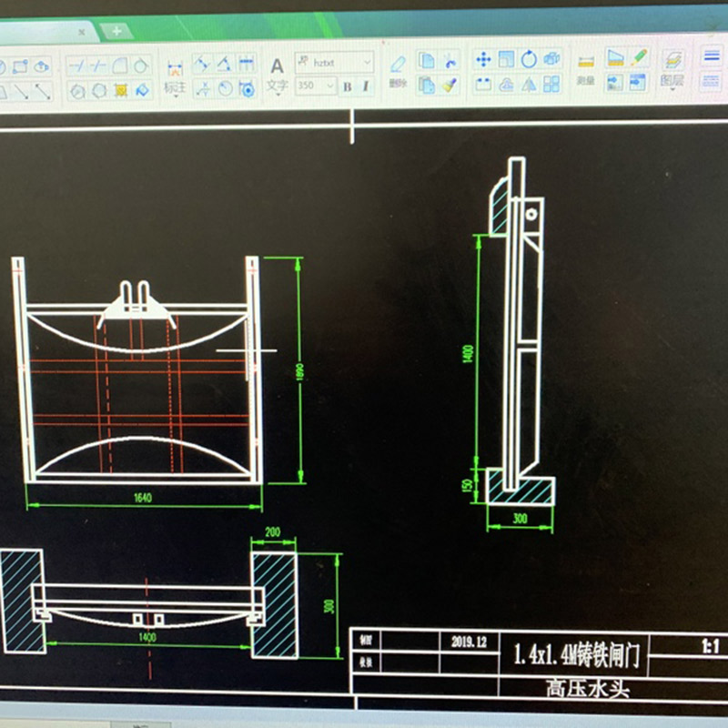Select the tangent circle tool
Image resolution: width=728 pixels, height=728 pixels.
coord(141,66)
